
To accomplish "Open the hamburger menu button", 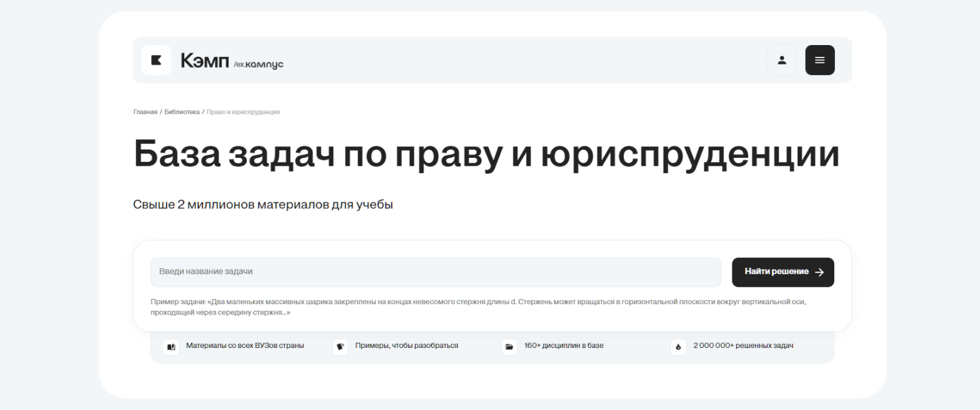I will 819,60.
